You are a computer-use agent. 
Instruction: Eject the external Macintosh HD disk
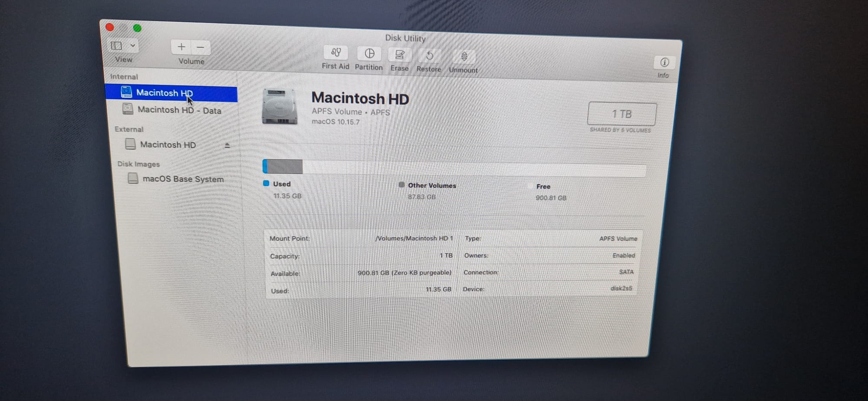(x=227, y=145)
